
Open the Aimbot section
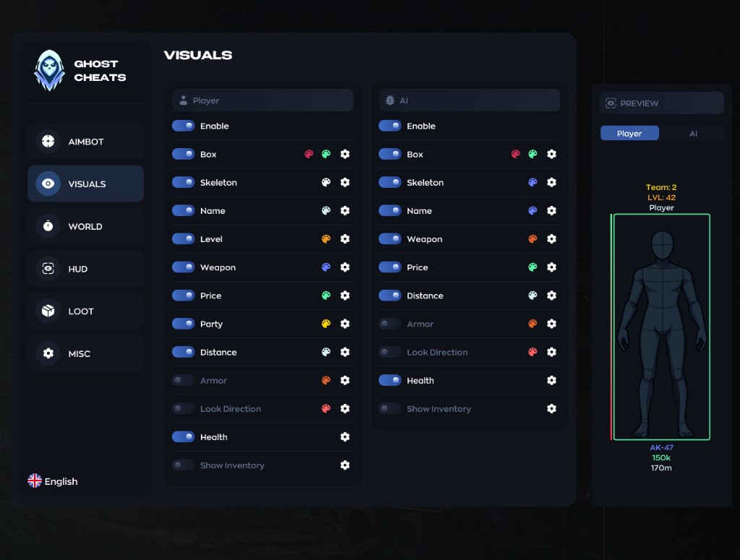(85, 142)
